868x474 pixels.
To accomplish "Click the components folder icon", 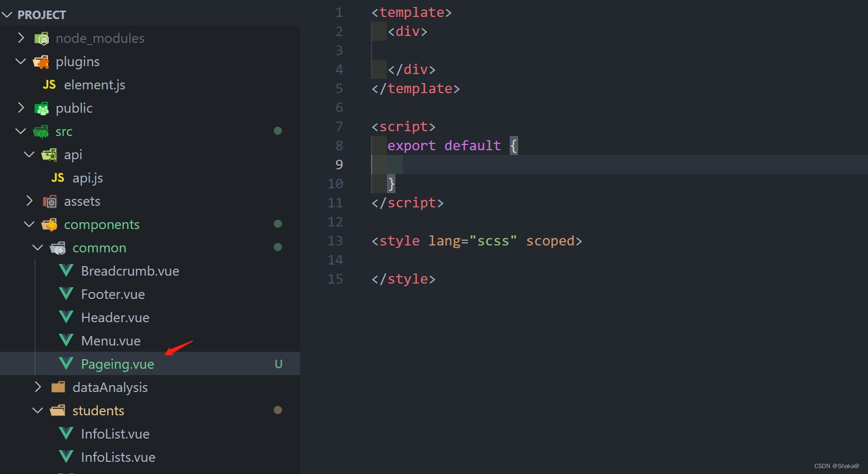I will (x=50, y=225).
